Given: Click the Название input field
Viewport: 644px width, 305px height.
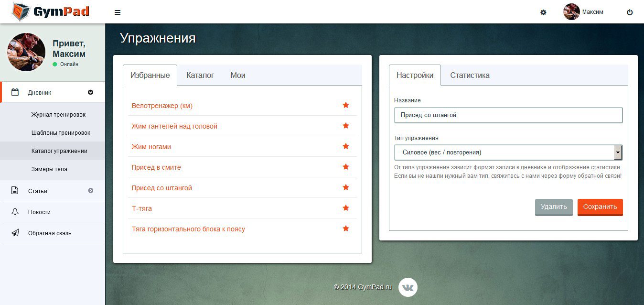Looking at the screenshot, I should pos(508,115).
